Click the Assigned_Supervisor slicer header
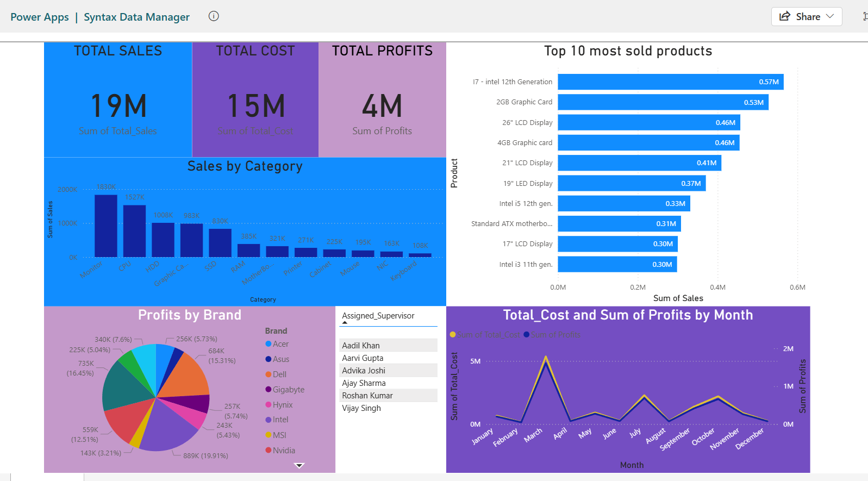Viewport: 868px width, 481px height. pos(378,316)
